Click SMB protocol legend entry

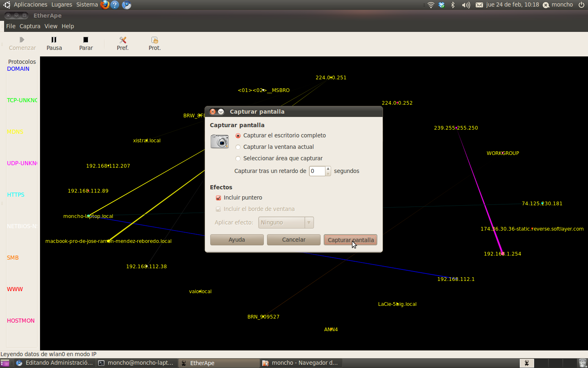point(13,258)
